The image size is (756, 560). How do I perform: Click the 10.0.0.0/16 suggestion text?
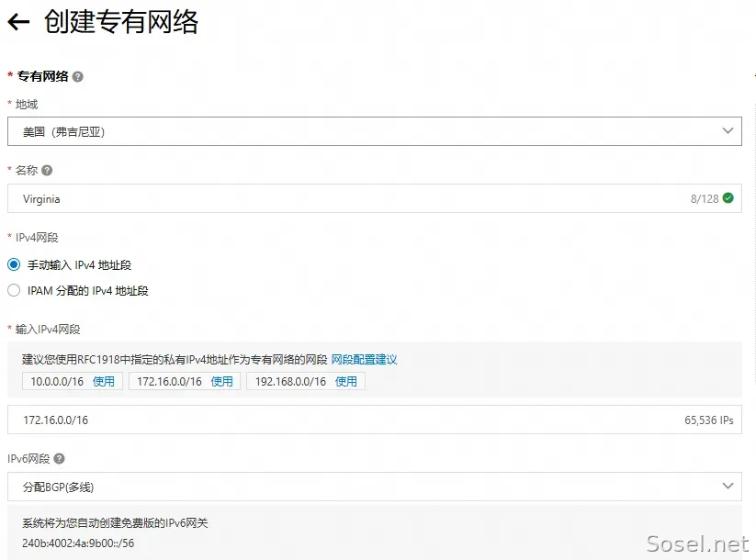coord(57,382)
